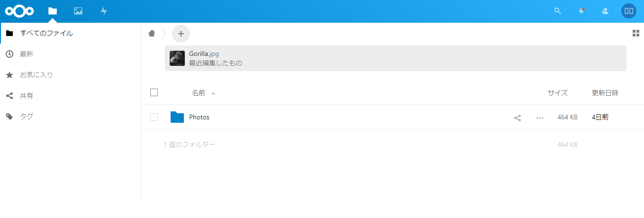Open the Gorilla.jpg recent thumbnail

tap(177, 58)
